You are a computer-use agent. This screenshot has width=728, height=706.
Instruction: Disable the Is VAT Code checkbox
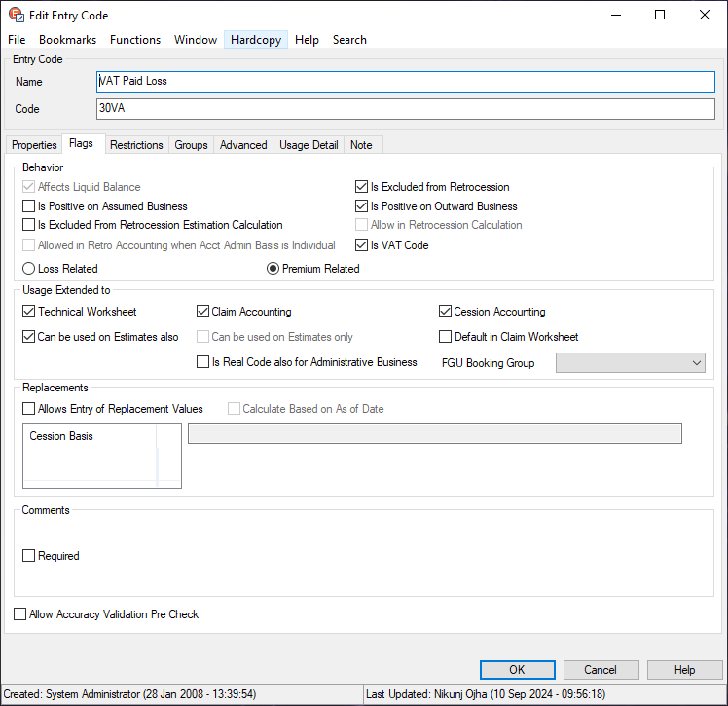point(361,245)
